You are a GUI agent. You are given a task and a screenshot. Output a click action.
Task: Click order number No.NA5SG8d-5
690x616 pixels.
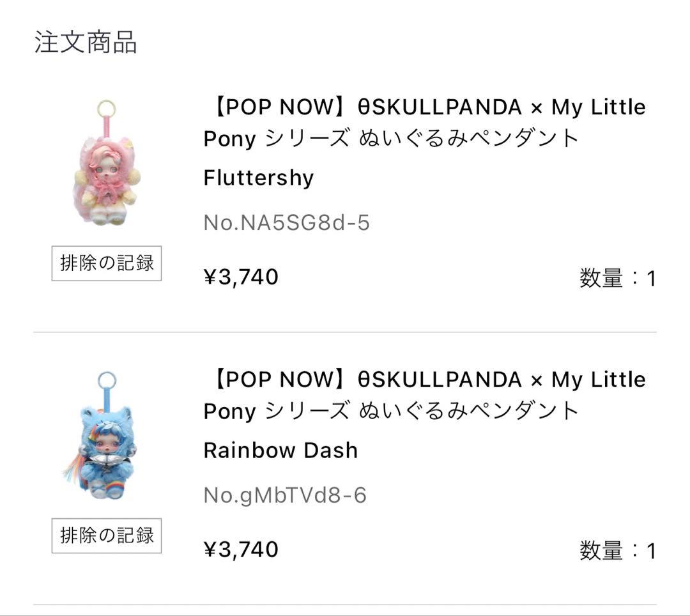286,223
